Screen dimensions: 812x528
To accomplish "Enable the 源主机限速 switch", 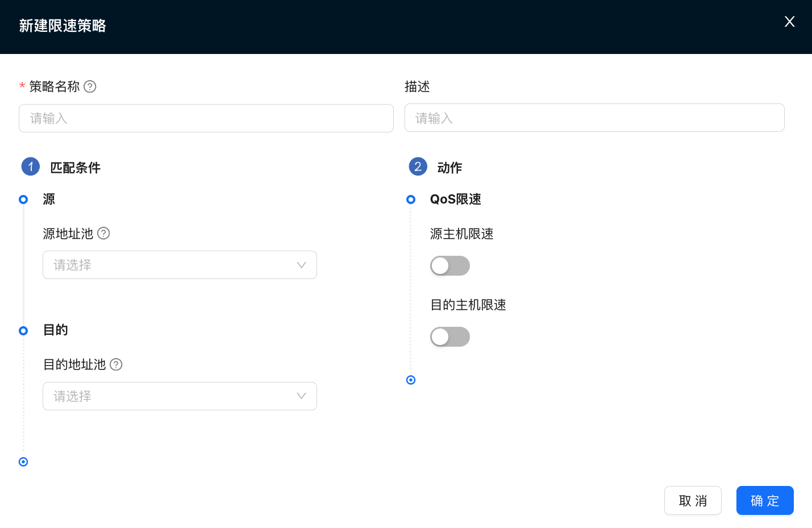I will coord(449,265).
